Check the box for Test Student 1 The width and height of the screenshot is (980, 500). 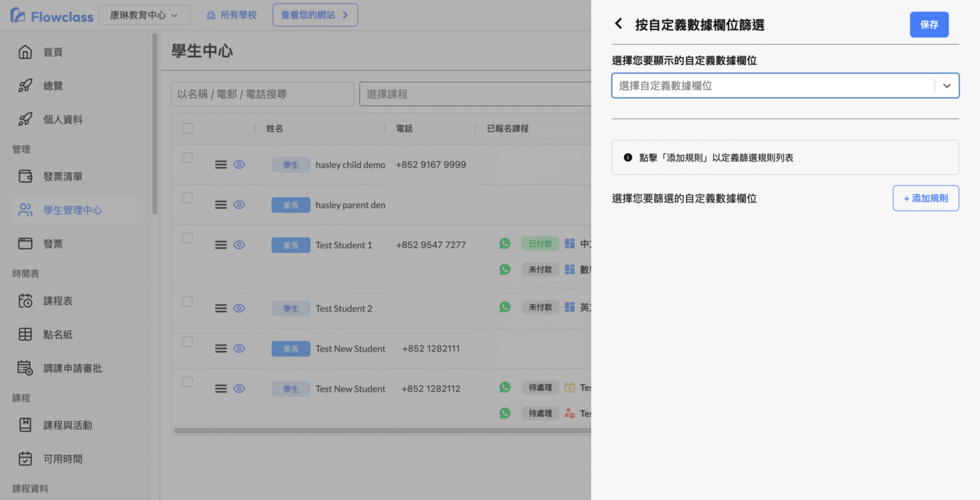tap(187, 238)
